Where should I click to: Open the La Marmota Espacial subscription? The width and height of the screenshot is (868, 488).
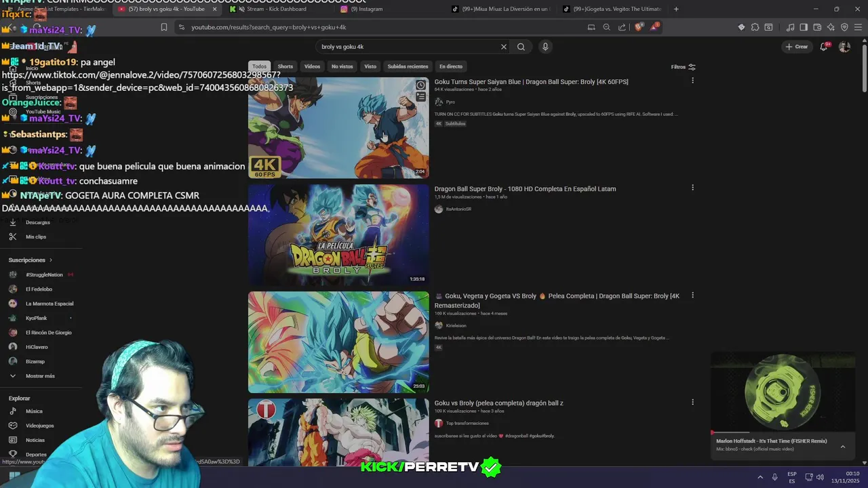pos(50,304)
